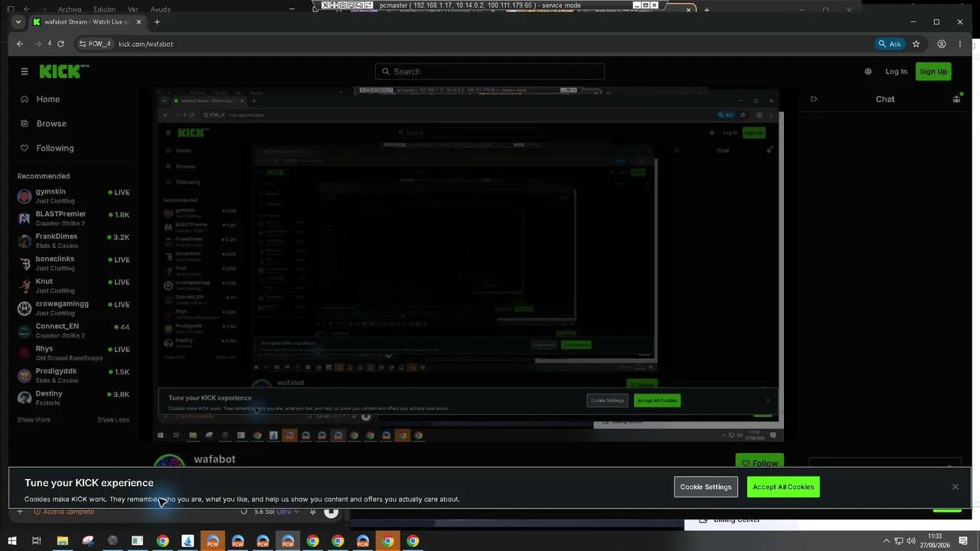980x551 pixels.
Task: Click the browser forward arrow
Action: point(38,44)
